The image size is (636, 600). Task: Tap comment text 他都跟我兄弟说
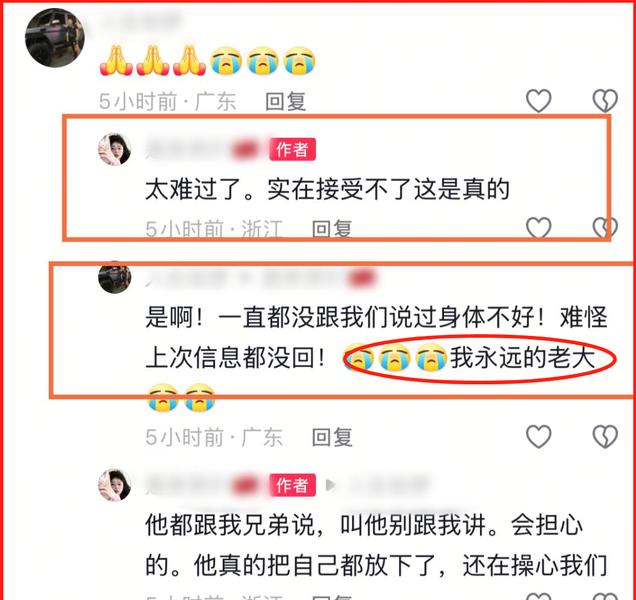coord(376,545)
